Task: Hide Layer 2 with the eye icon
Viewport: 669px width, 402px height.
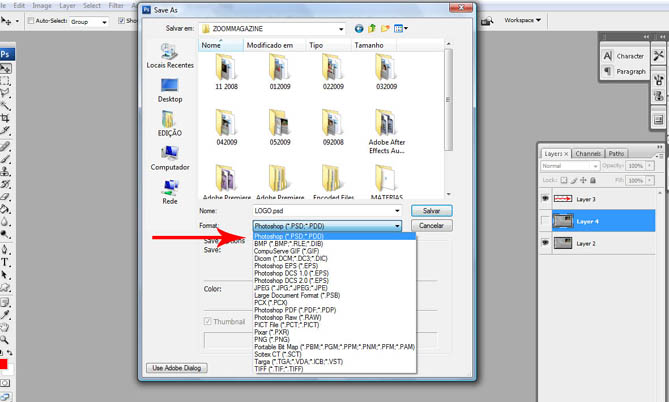Action: pyautogui.click(x=545, y=243)
